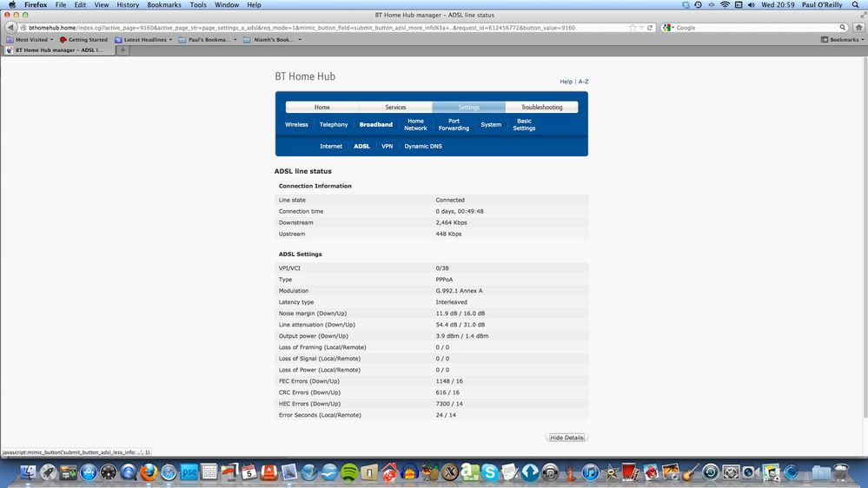Open the Telephony settings section

click(334, 124)
